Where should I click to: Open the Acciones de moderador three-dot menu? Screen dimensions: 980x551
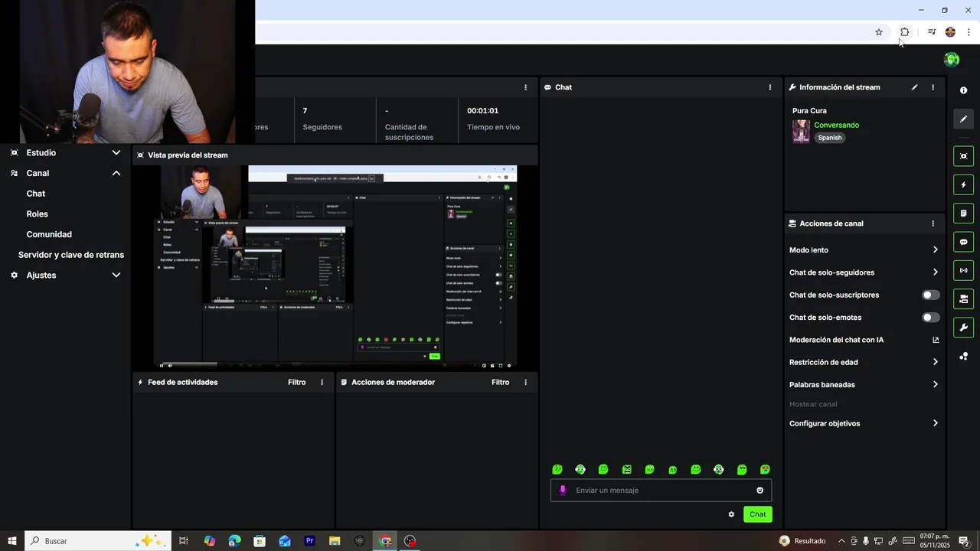pos(525,382)
